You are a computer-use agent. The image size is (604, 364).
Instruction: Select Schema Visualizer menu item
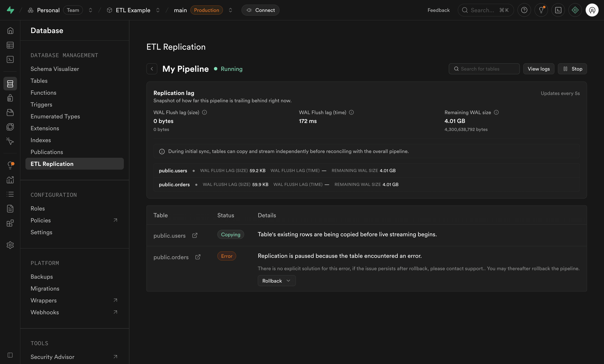point(55,69)
